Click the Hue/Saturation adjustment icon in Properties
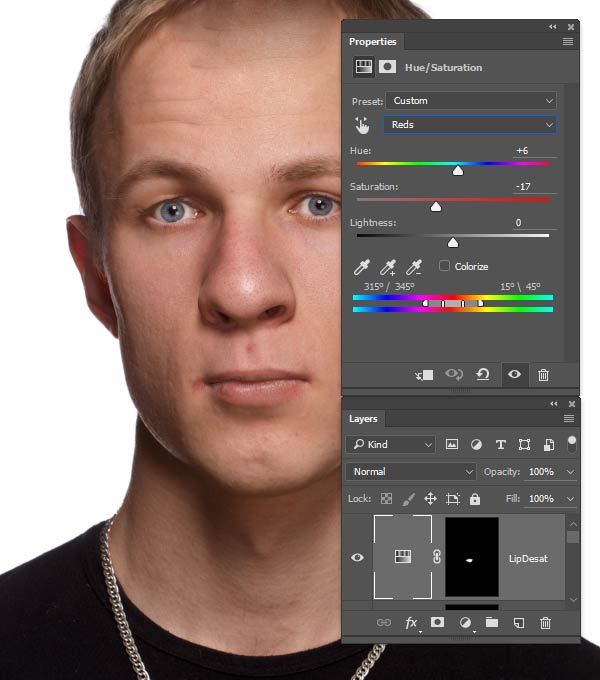 pos(363,67)
